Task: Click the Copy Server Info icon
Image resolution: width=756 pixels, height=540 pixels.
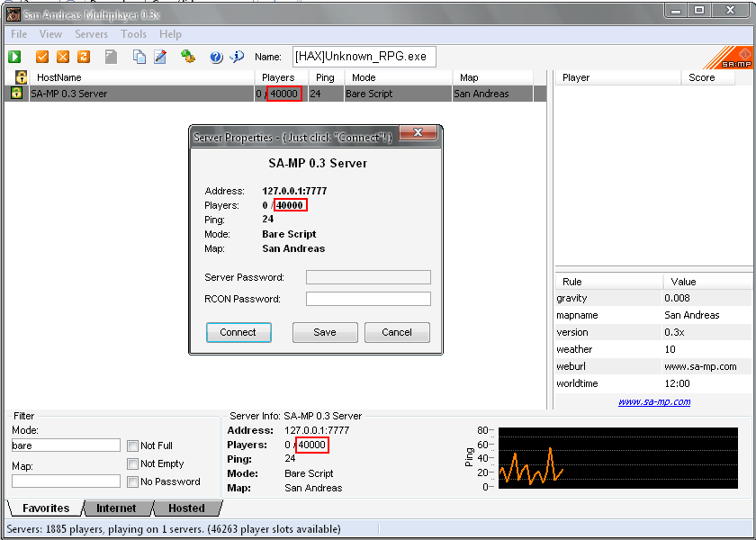Action: click(139, 57)
